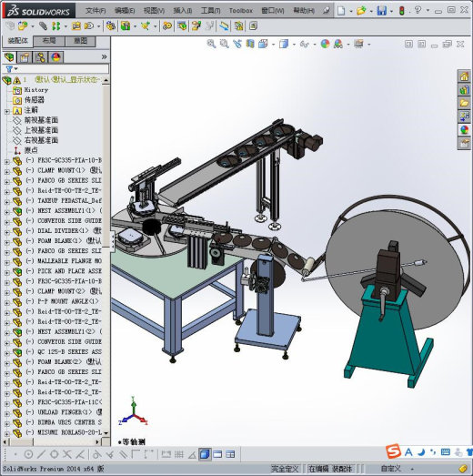Open File Explorer folder icon in task pane
This screenshot has height=476, width=473.
coord(464,103)
